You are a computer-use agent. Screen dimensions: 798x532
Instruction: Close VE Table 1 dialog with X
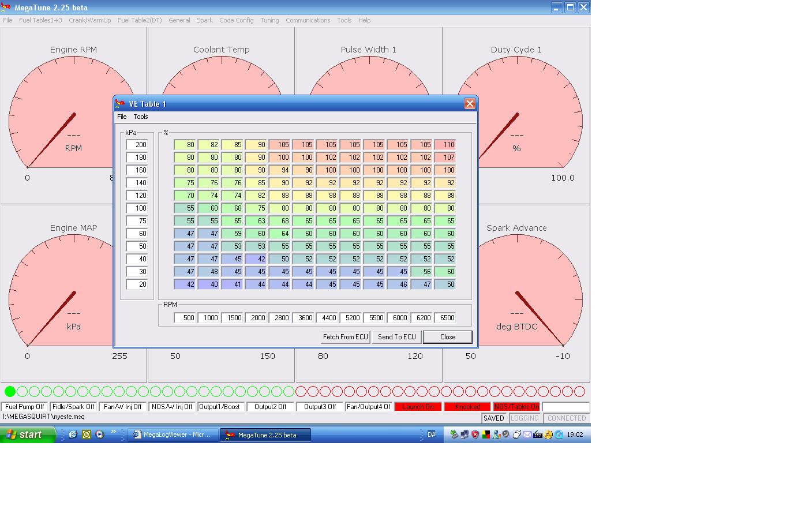470,104
